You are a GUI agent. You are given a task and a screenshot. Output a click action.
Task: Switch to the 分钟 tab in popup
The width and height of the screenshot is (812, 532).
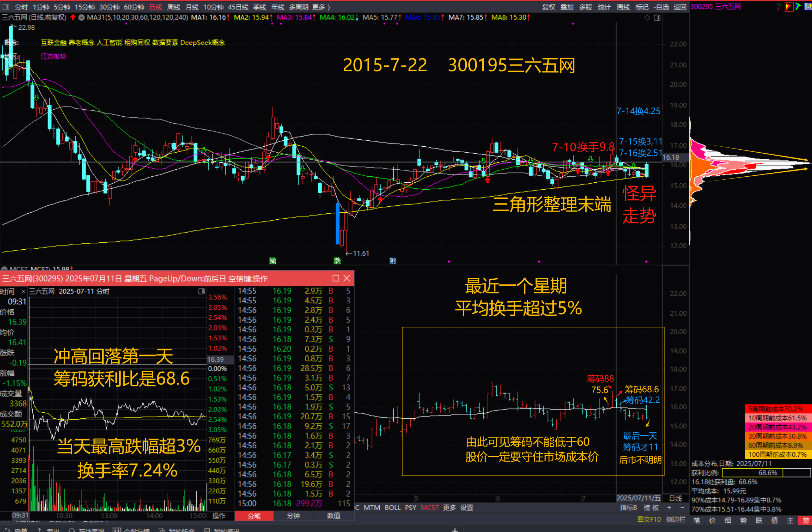tap(293, 516)
